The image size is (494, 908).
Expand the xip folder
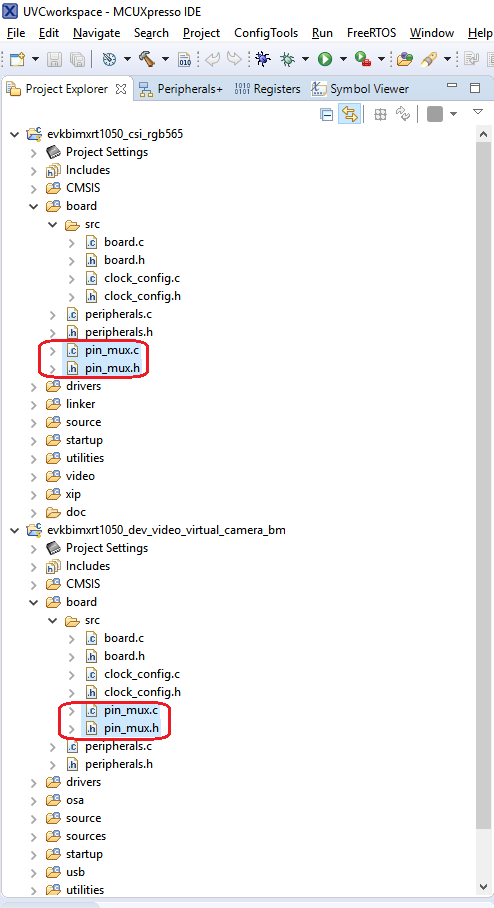click(34, 495)
